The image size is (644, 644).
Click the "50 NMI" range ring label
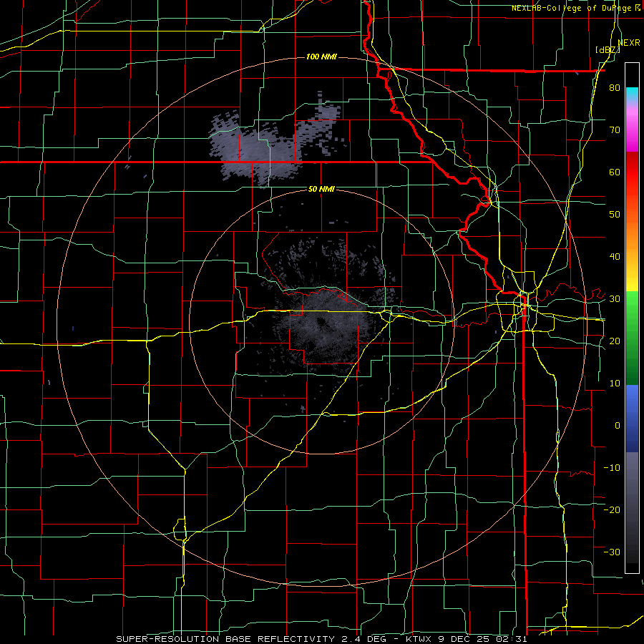pyautogui.click(x=321, y=189)
